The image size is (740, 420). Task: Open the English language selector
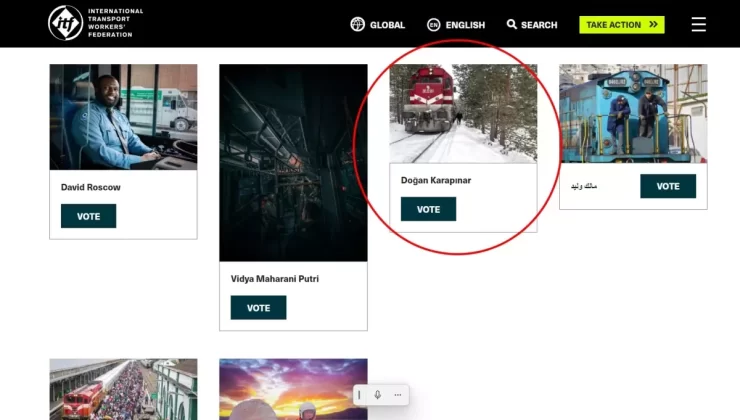pos(465,25)
